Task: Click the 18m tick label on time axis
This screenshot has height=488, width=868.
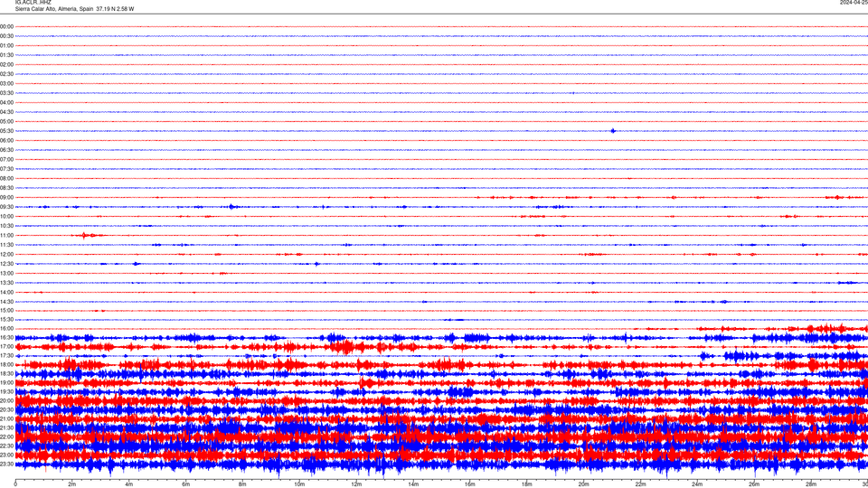Action: [x=527, y=484]
